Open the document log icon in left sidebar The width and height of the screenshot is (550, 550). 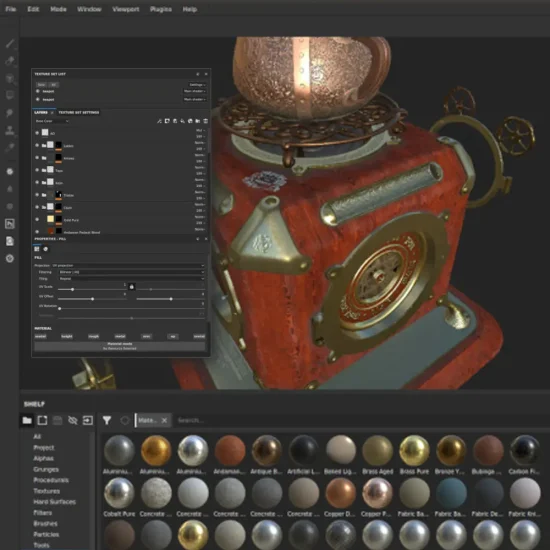(x=10, y=241)
